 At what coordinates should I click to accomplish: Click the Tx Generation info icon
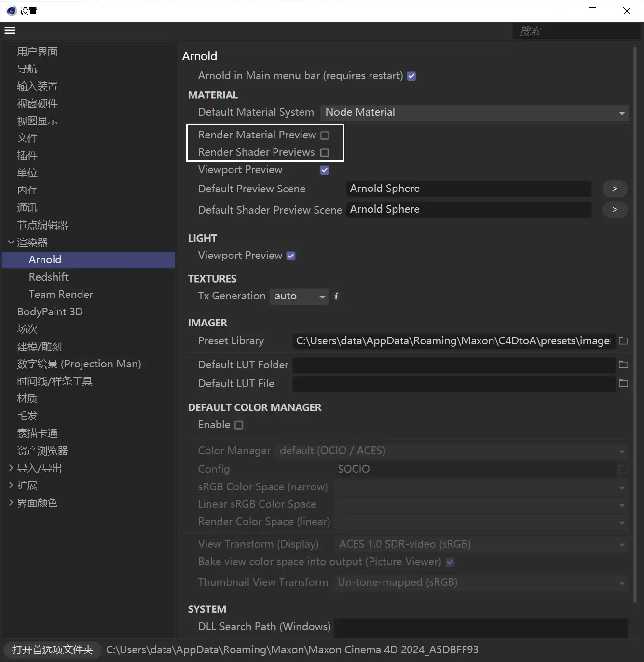[336, 296]
